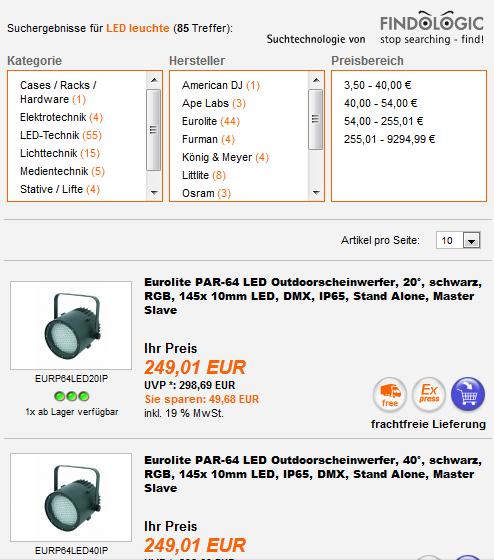The height and width of the screenshot is (560, 494).
Task: Select Osram manufacturer filter
Action: click(206, 193)
